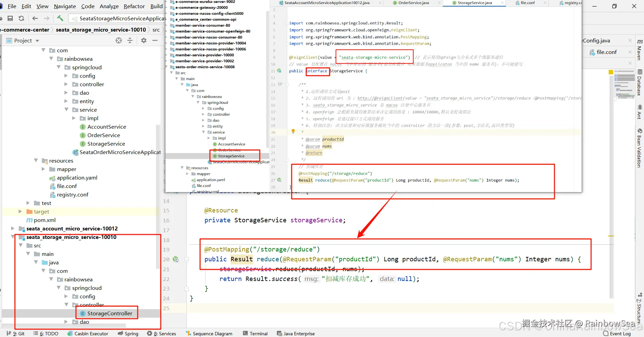The height and width of the screenshot is (337, 644).
Task: Click the Synchronize refresh toolbar icon
Action: [21, 18]
